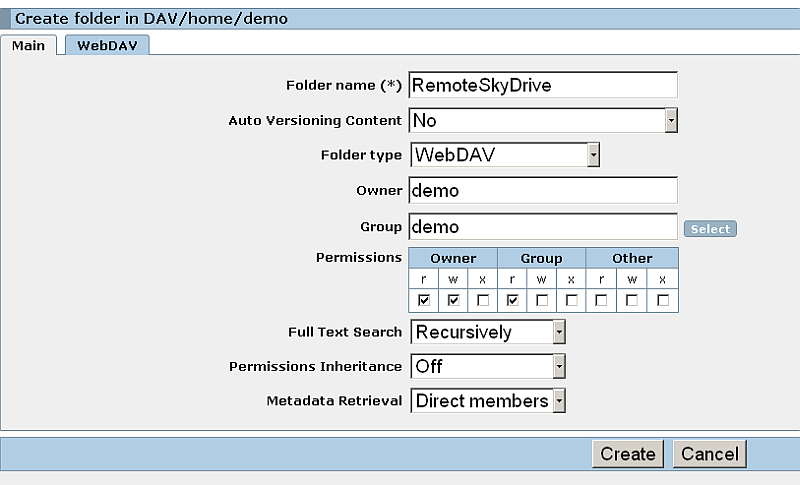Check Other read permission checkbox

[602, 300]
